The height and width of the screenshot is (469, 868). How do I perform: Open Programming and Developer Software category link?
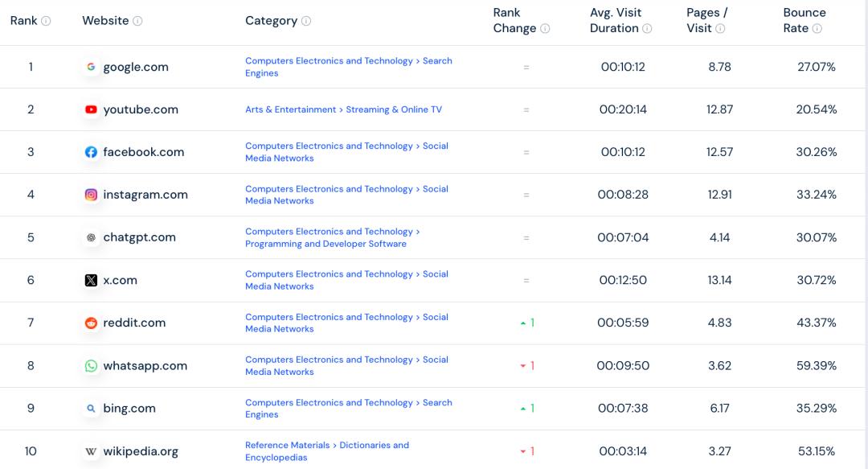pos(325,244)
